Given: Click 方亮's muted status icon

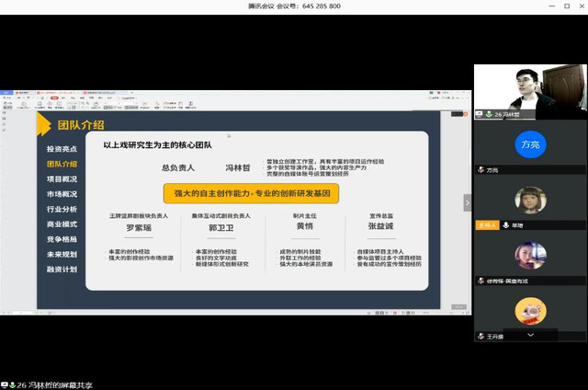Looking at the screenshot, I should [x=480, y=170].
